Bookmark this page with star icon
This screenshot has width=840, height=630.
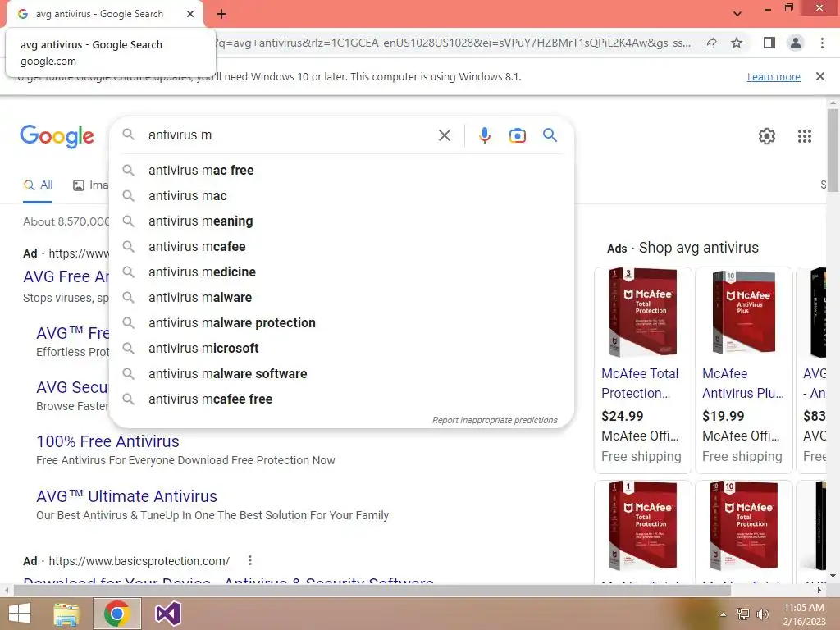coord(737,43)
